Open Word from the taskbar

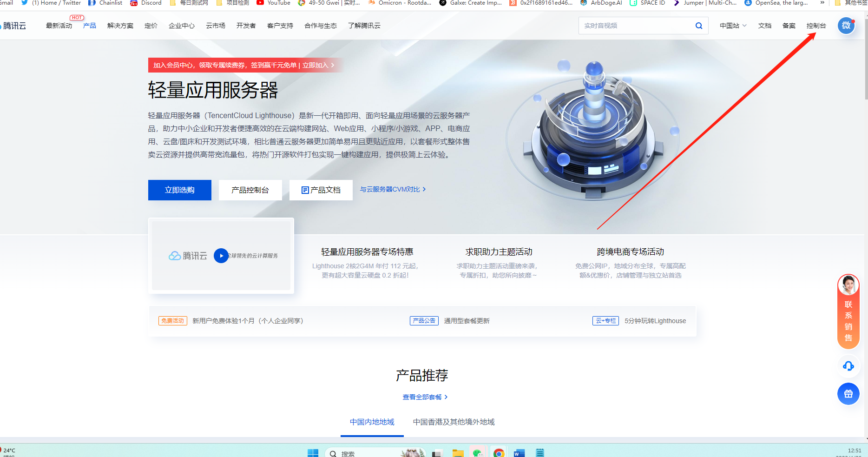point(519,453)
